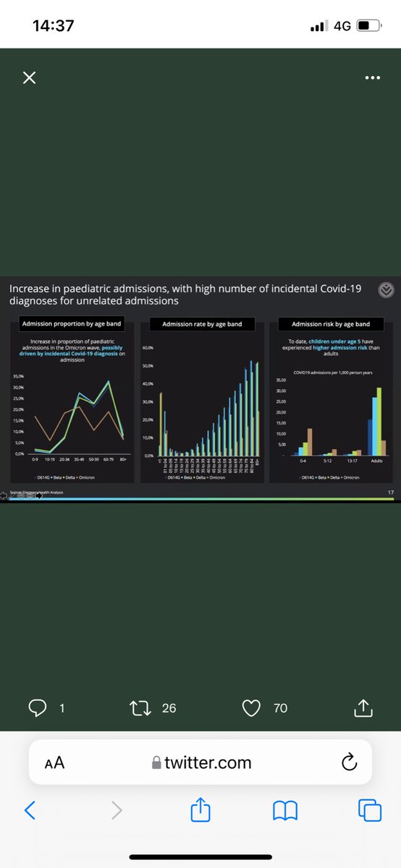The width and height of the screenshot is (401, 868).
Task: Open the three-dot more options menu
Action: (373, 78)
